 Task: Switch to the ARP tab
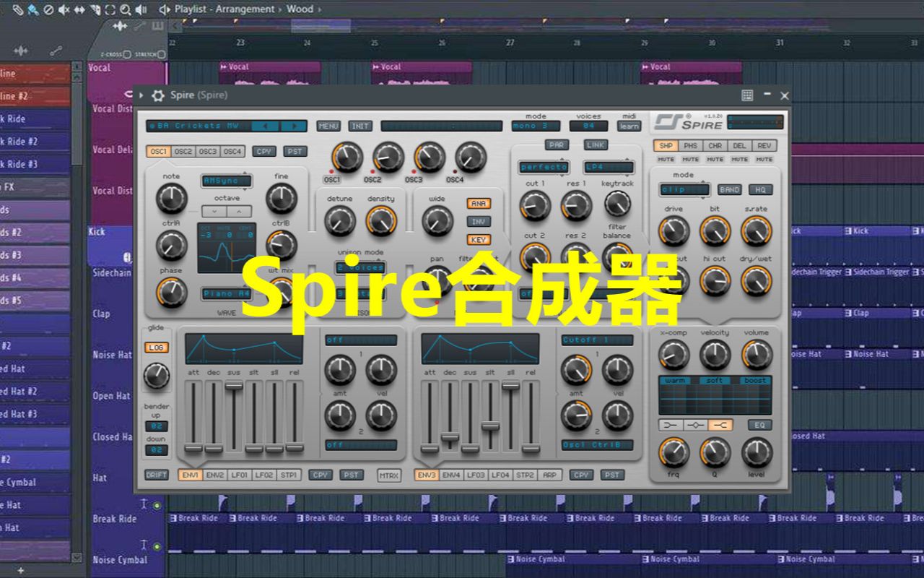[550, 475]
